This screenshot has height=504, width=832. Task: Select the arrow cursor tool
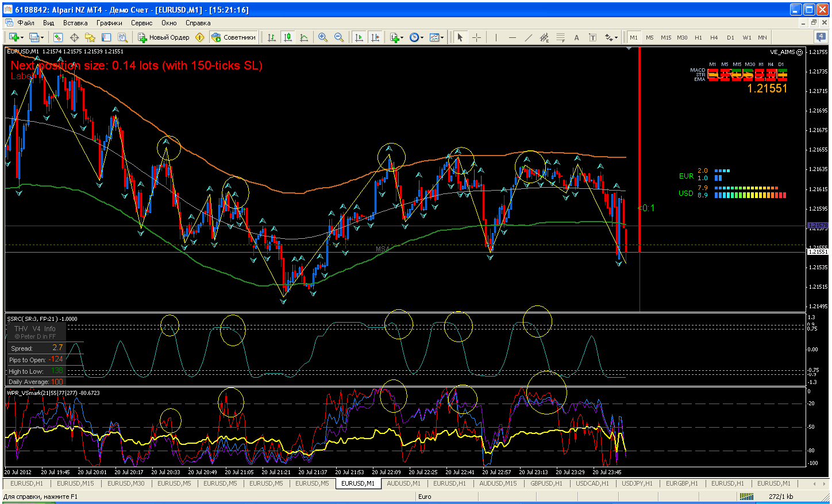point(460,37)
